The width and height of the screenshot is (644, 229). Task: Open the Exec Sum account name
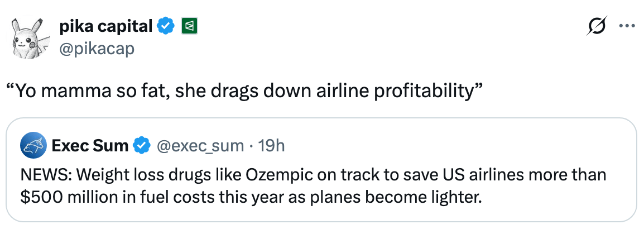(x=90, y=146)
